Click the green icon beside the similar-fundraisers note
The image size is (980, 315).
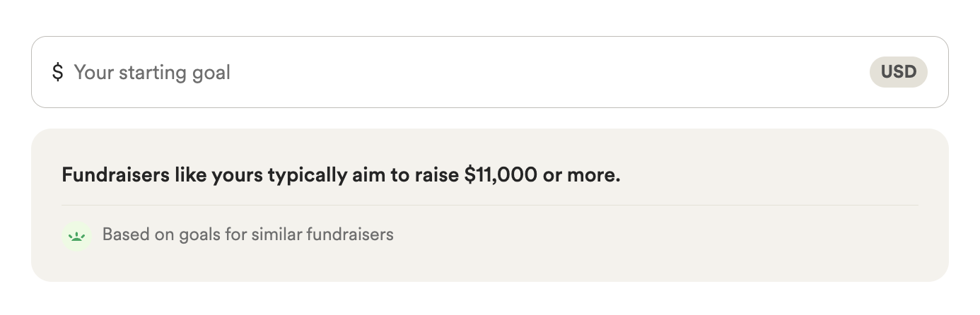[x=77, y=236]
